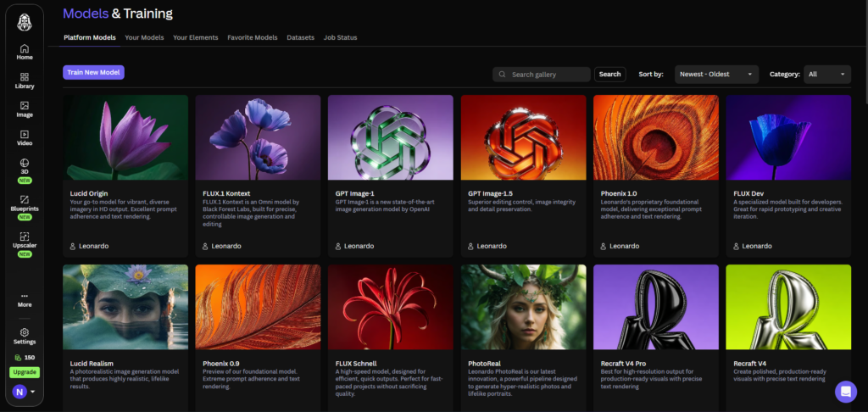Screen dimensions: 868x412
Task: Click the FLUX Dev title
Action: click(x=748, y=194)
